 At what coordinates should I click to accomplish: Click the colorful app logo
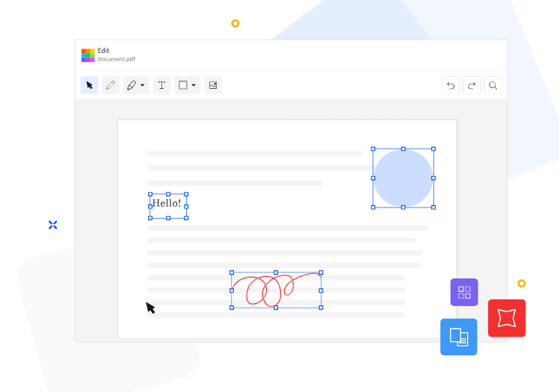[x=87, y=55]
